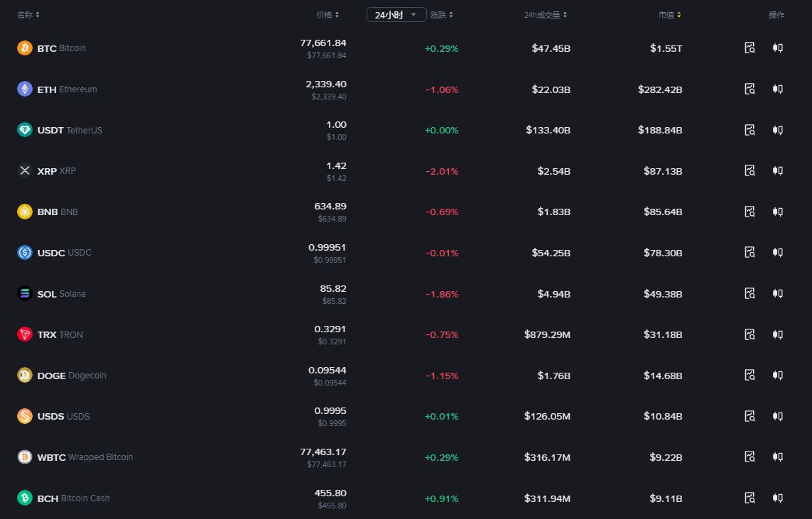Click ETH change -1.06%

[442, 89]
